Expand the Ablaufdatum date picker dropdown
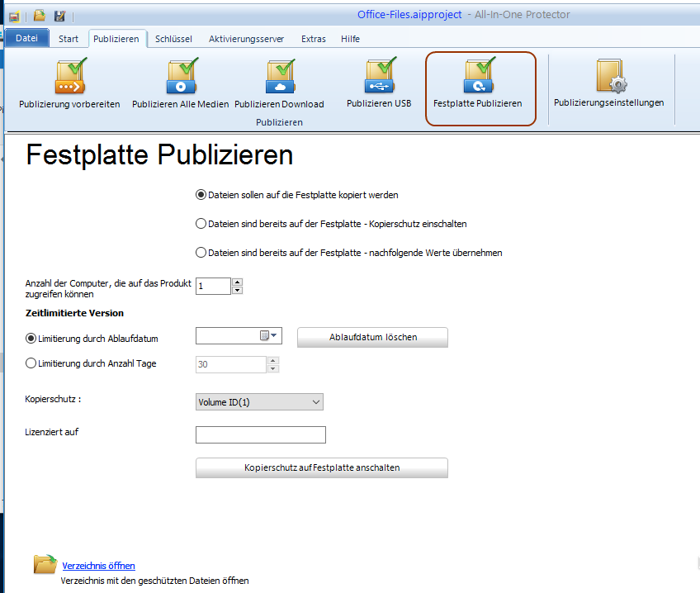This screenshot has width=700, height=593. pos(273,335)
